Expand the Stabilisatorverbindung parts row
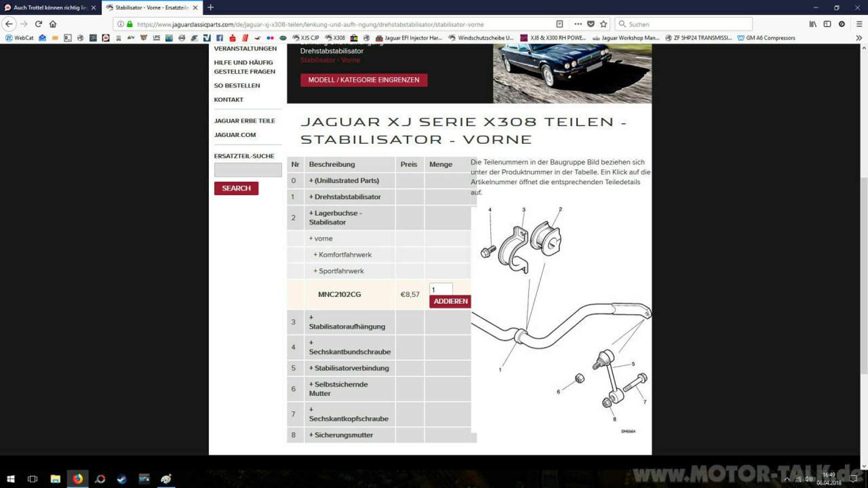The width and height of the screenshot is (868, 488). tap(351, 368)
